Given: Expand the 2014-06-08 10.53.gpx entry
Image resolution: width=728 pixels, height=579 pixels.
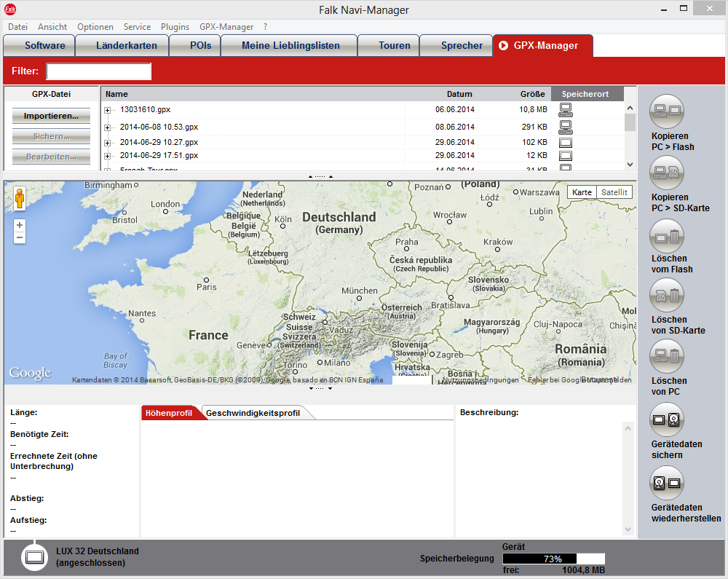Looking at the screenshot, I should point(107,127).
